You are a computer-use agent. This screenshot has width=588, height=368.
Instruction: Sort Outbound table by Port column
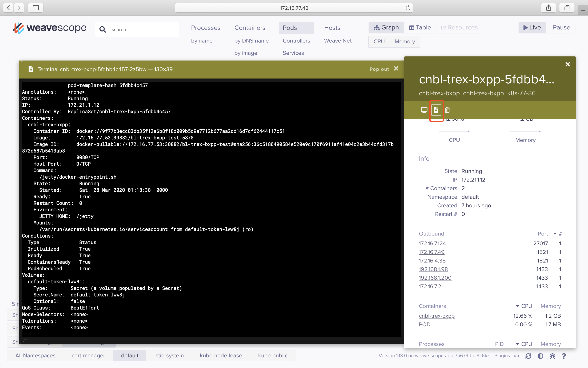[542, 234]
